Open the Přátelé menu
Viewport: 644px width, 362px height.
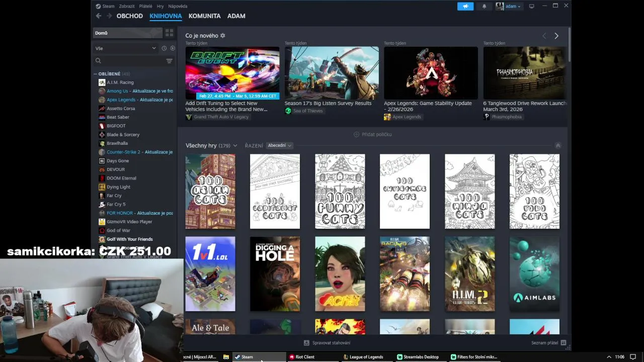coord(145,6)
